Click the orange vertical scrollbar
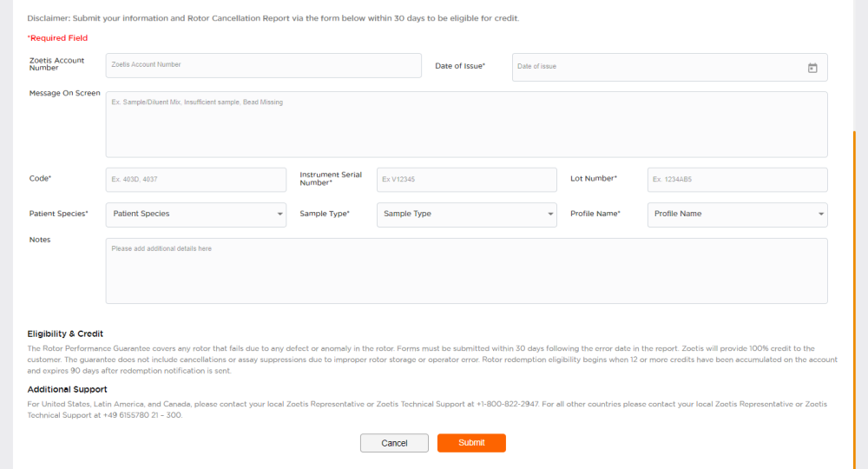This screenshot has height=469, width=868. pos(855,299)
